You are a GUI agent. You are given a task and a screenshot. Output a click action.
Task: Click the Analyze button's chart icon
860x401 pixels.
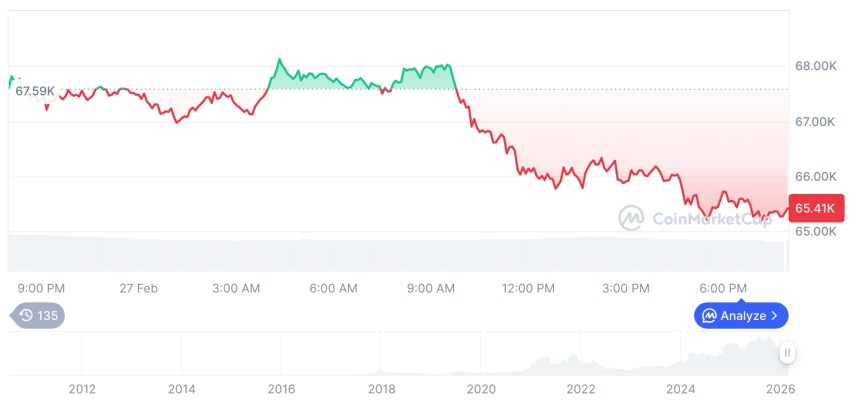click(709, 316)
